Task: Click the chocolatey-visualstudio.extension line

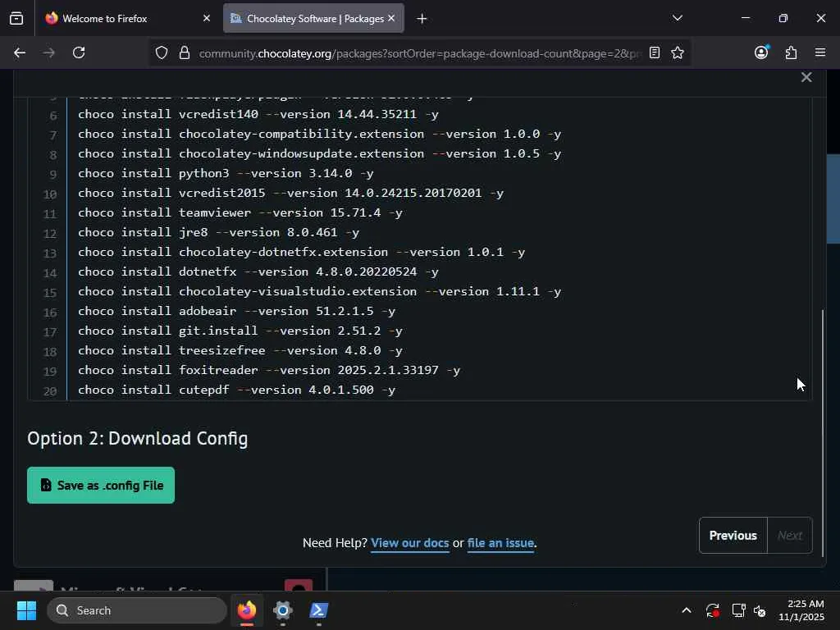Action: (319, 291)
